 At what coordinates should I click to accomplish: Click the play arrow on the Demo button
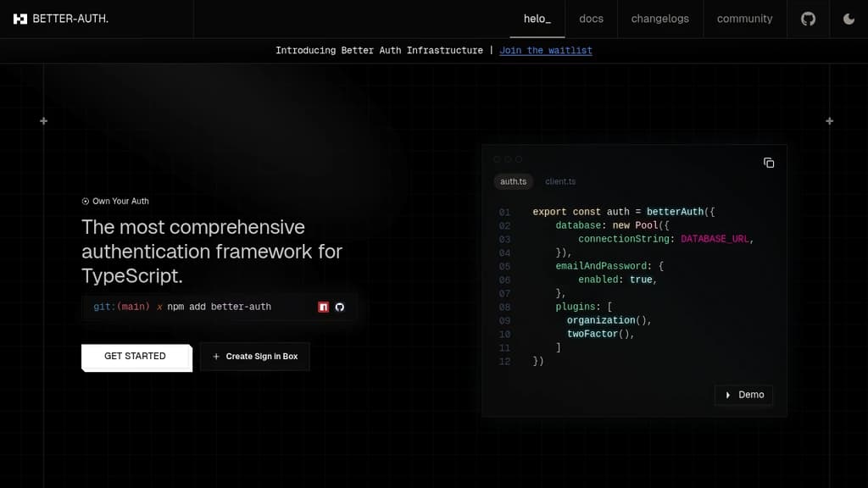click(728, 394)
